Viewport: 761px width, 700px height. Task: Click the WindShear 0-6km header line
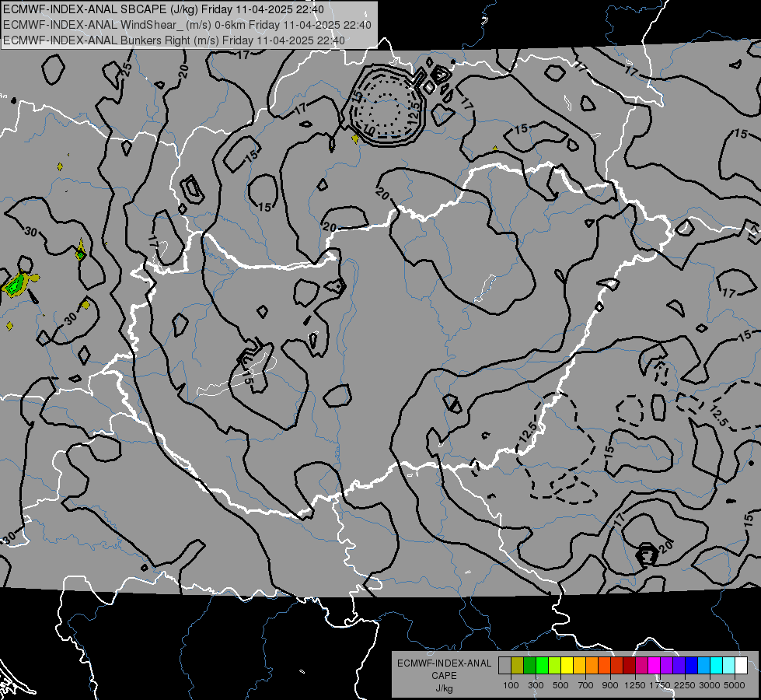pos(187,25)
